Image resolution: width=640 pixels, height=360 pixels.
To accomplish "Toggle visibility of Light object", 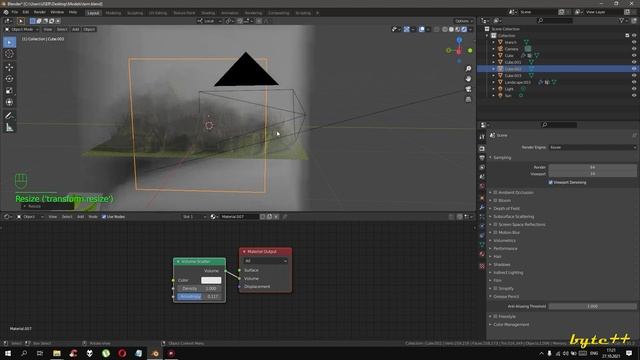I will [634, 89].
